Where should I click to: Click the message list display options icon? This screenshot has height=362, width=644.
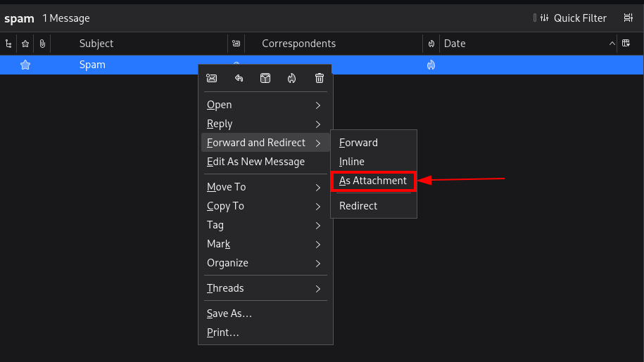628,18
